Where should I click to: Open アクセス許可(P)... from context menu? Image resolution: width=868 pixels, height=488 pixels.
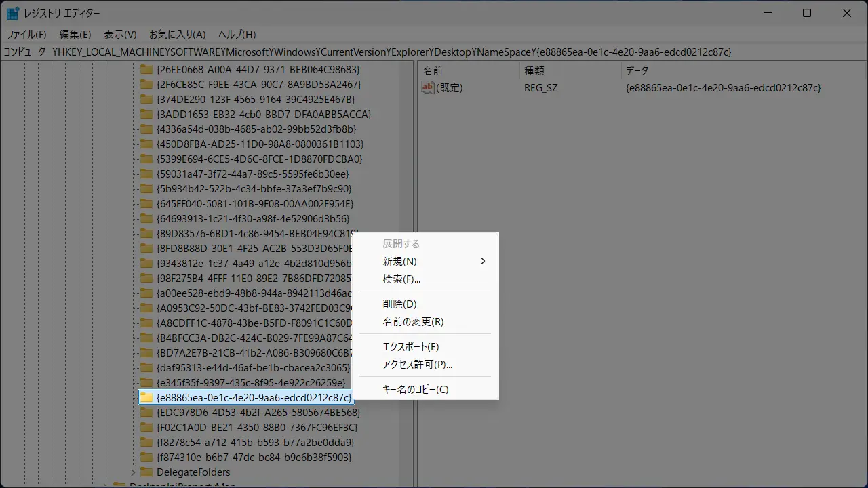point(417,364)
